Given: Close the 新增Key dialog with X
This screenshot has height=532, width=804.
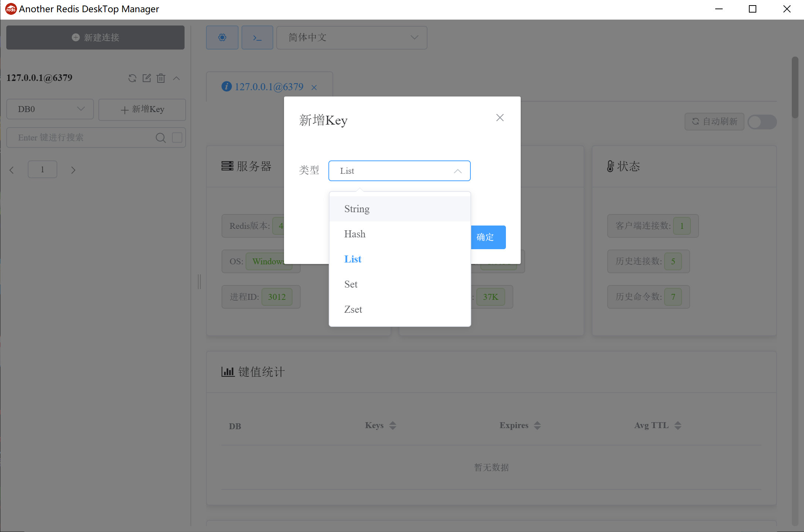Looking at the screenshot, I should click(x=500, y=118).
